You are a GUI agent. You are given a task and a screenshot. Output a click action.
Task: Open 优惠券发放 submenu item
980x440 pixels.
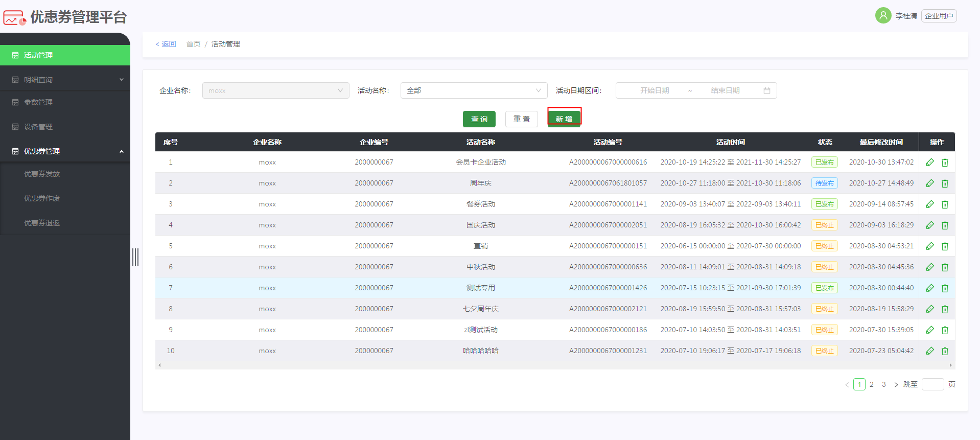coord(65,174)
